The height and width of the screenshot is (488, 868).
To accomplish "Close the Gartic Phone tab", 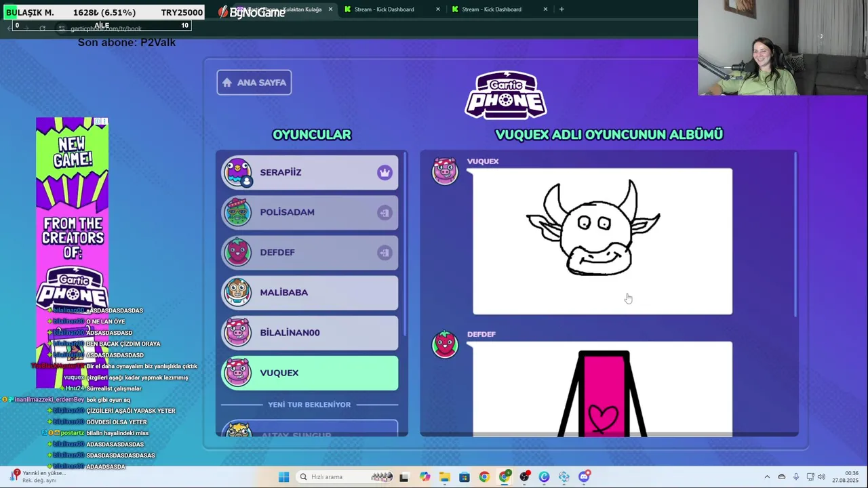I will pos(330,9).
